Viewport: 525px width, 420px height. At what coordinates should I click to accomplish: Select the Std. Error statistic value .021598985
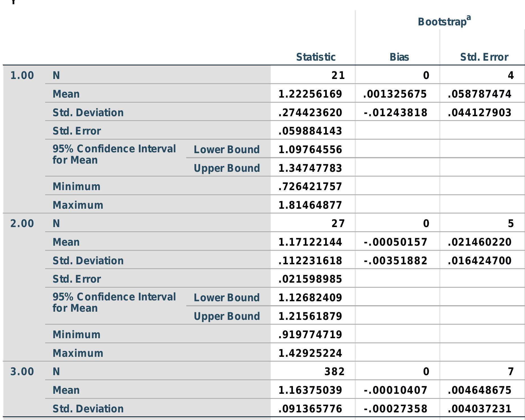tap(310, 279)
